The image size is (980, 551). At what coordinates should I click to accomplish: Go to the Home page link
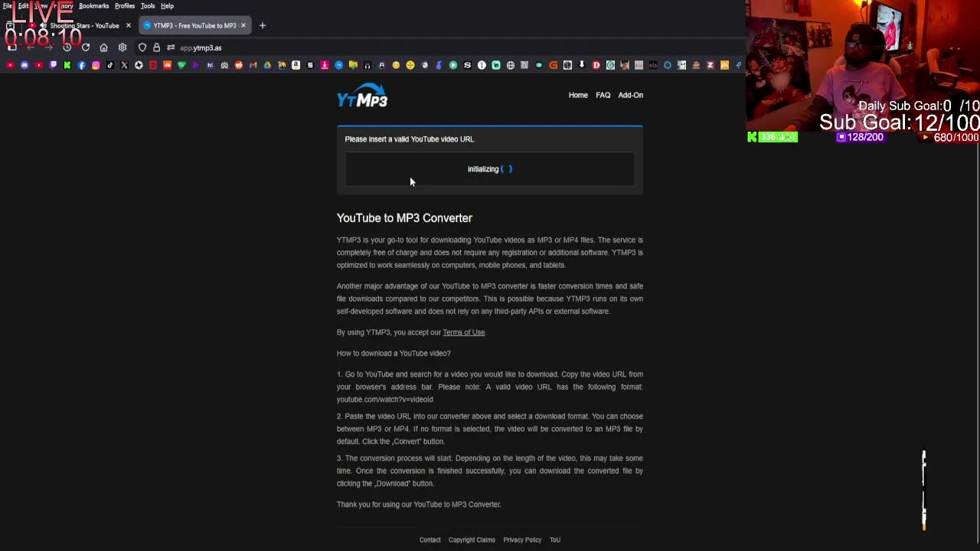[578, 95]
